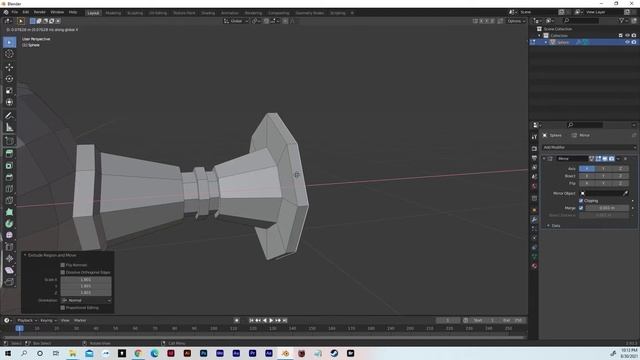Expand the Data section in Mirror modifier
Viewport: 640px width, 360px height.
548,226
